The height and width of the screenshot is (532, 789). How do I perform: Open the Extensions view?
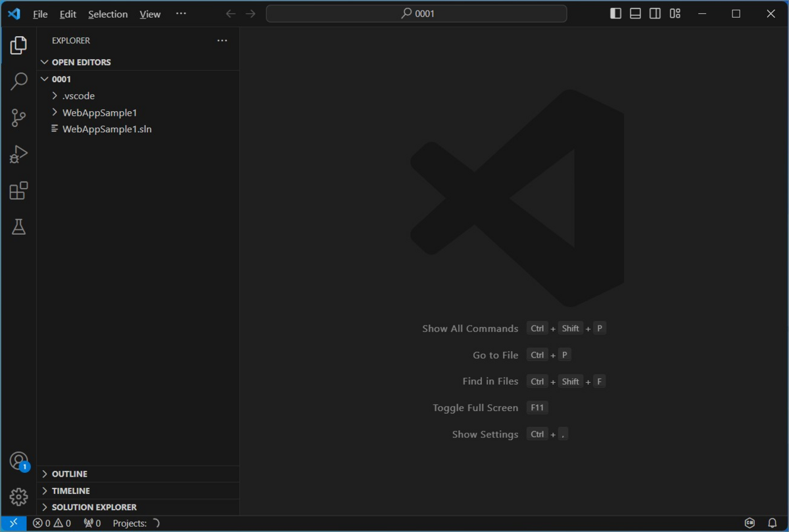[x=18, y=191]
